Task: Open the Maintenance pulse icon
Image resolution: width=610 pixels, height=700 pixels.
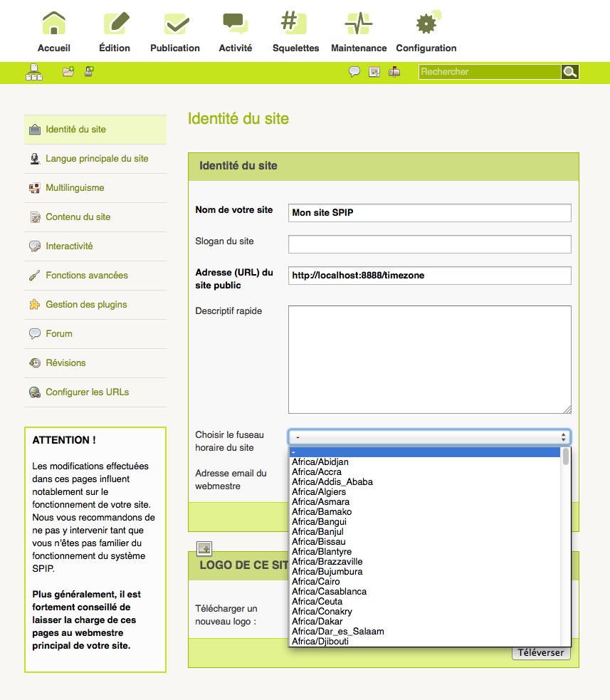Action: tap(359, 24)
